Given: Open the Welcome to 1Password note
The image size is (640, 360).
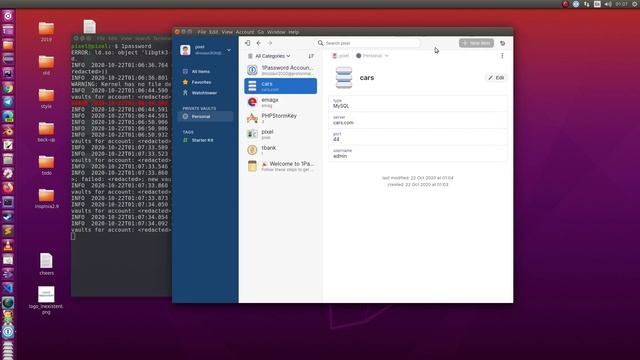Looking at the screenshot, I should 281,166.
